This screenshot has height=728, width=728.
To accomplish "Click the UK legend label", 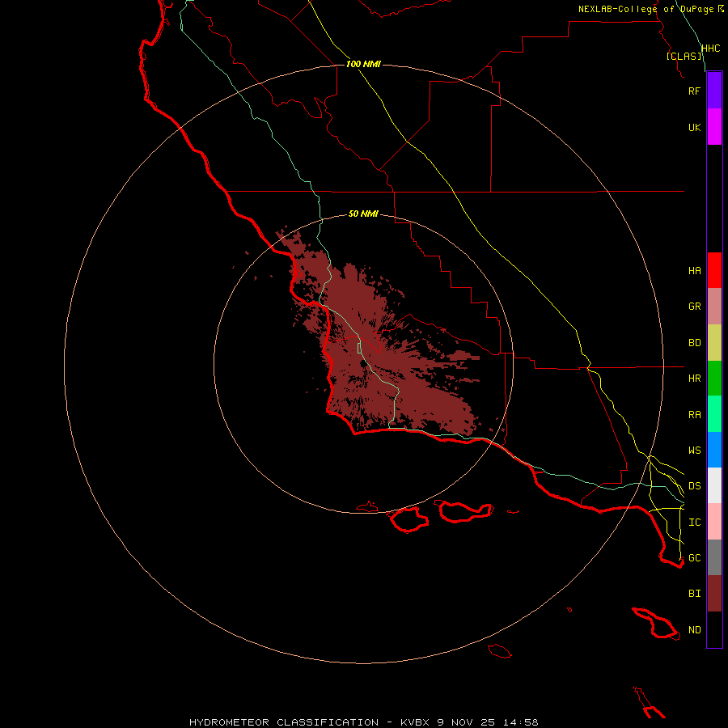I will point(694,127).
